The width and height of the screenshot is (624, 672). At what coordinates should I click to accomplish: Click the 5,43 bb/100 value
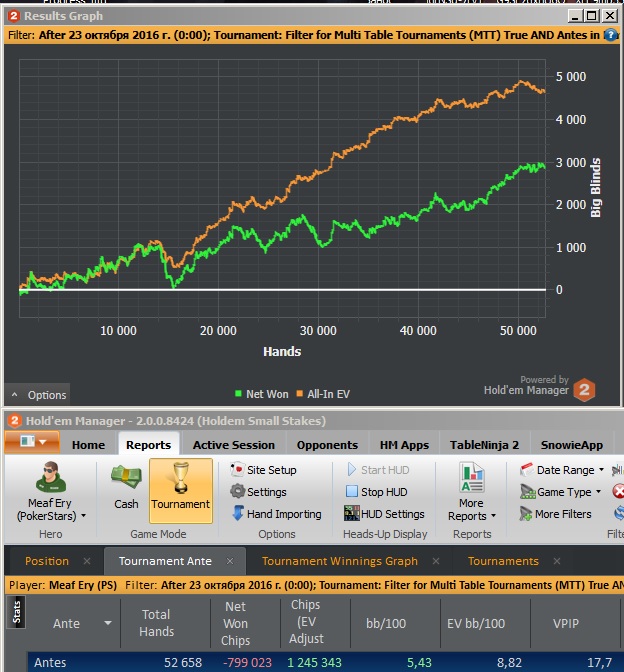coord(419,663)
